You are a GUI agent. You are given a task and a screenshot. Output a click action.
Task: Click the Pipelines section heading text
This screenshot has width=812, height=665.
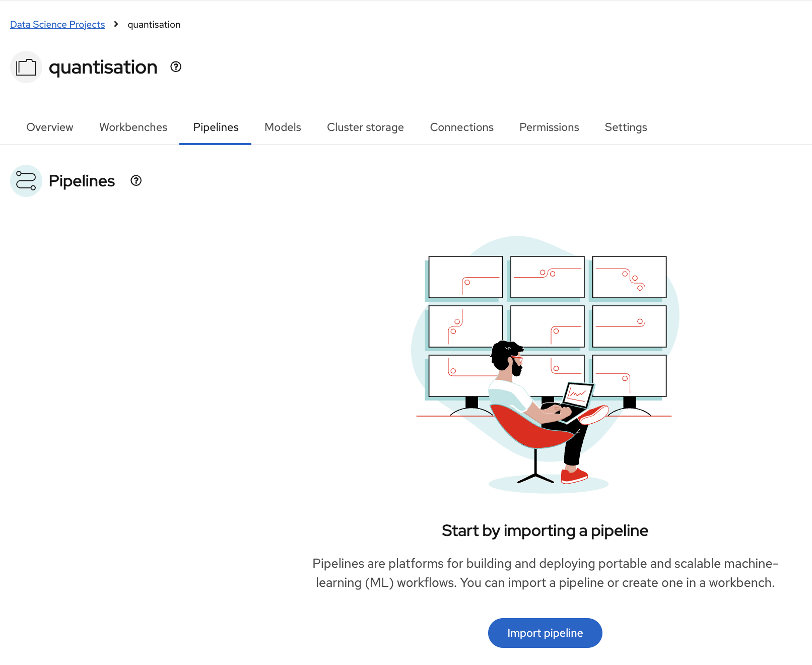tap(82, 181)
